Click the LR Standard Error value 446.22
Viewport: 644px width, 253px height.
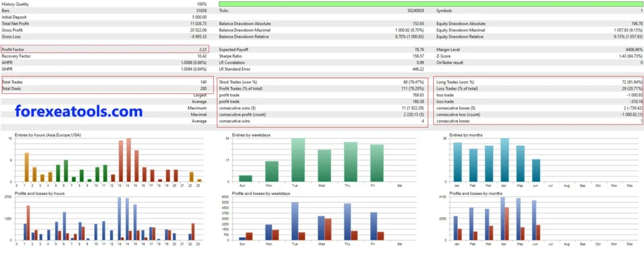click(x=418, y=69)
